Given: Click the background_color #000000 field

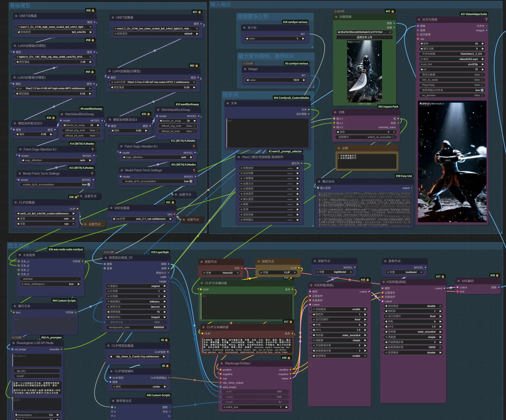Looking at the screenshot, I should (x=136, y=328).
